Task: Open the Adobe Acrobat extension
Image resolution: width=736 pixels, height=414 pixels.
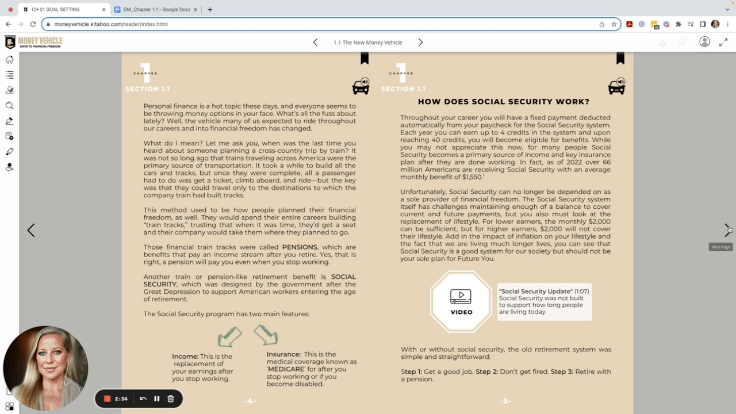Action: pyautogui.click(x=629, y=24)
